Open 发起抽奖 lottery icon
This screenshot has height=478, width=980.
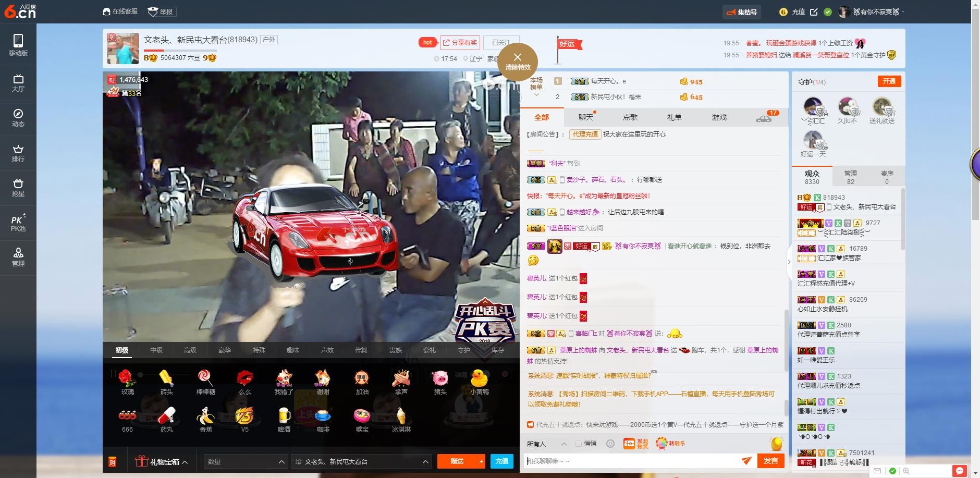coord(635,444)
